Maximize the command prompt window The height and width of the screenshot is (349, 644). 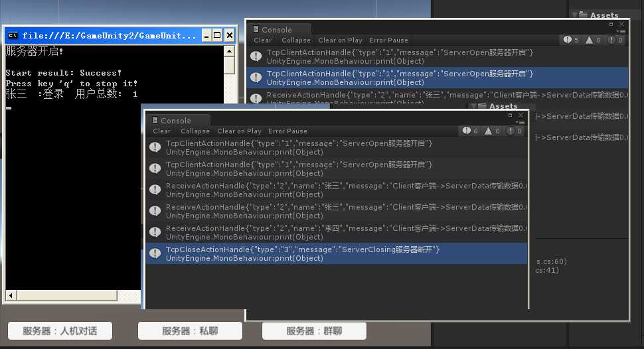click(217, 36)
